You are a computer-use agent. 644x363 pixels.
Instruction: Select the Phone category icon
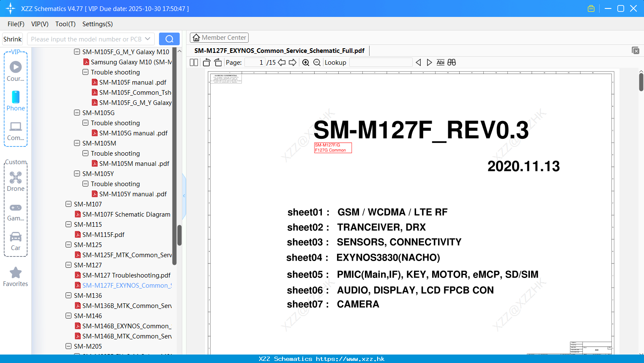16,101
